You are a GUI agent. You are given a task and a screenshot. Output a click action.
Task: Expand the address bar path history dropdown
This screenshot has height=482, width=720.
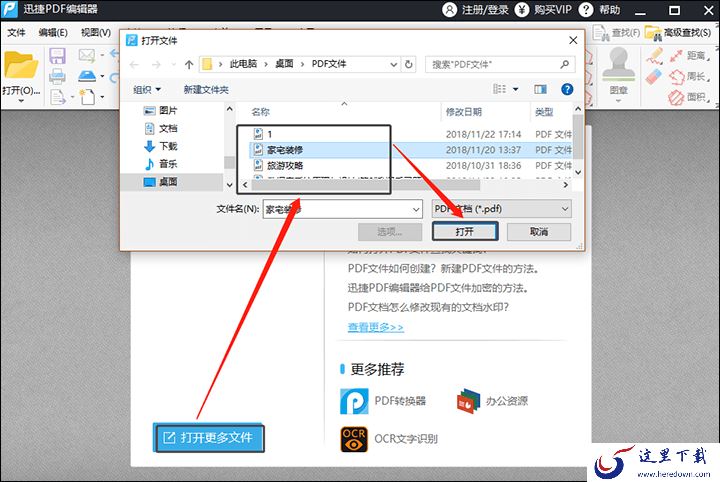(394, 64)
